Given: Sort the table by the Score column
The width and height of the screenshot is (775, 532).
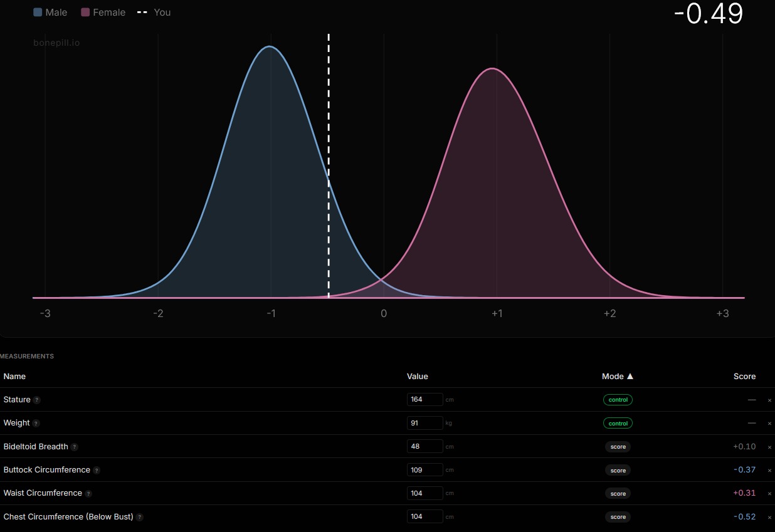Looking at the screenshot, I should [x=744, y=377].
